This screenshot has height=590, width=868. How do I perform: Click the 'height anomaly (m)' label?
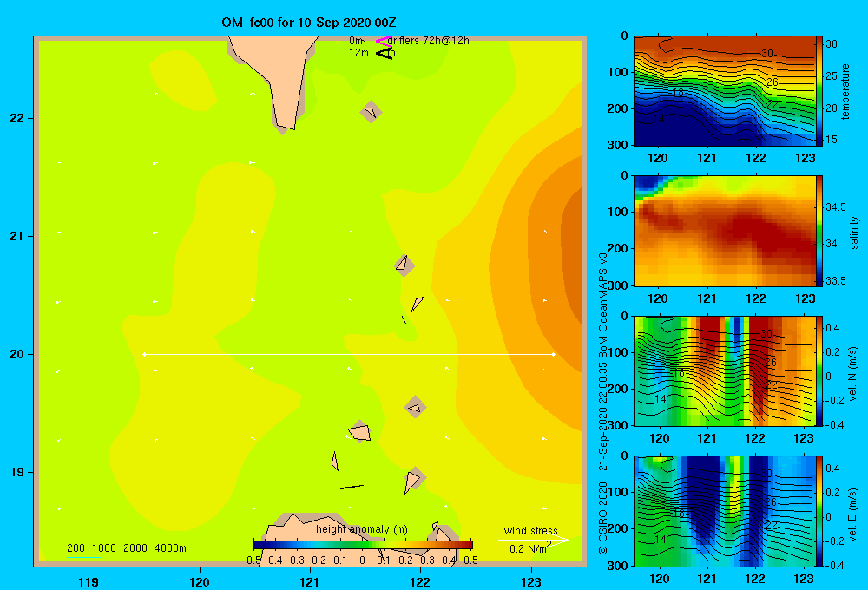pos(362,529)
